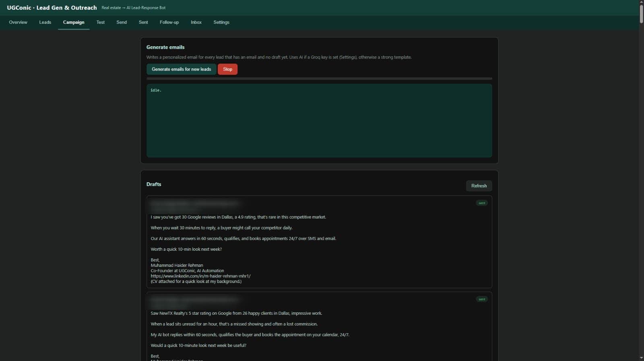
Task: Click the LinkedIn URL in first draft
Action: 201,276
